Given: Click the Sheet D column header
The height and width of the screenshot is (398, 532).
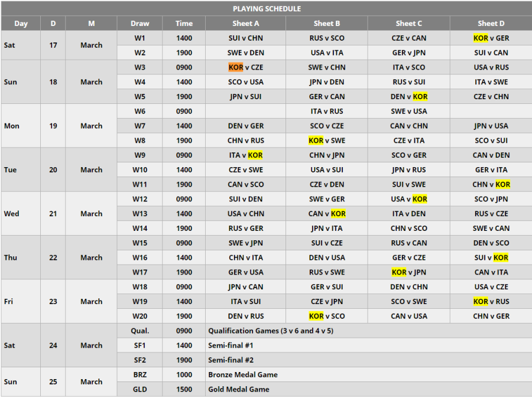Looking at the screenshot, I should point(491,24).
